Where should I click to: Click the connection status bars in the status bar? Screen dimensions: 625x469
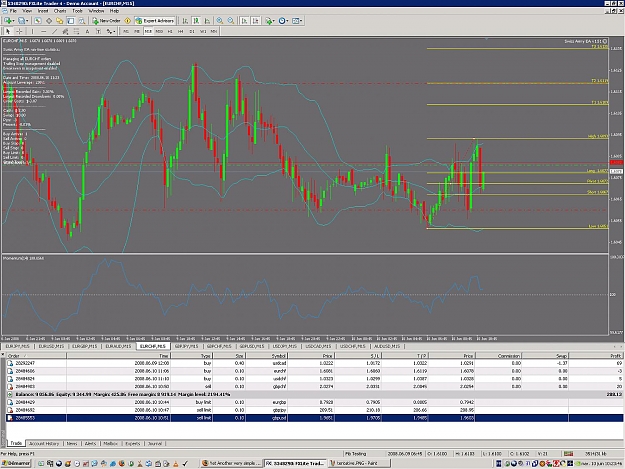[568, 454]
